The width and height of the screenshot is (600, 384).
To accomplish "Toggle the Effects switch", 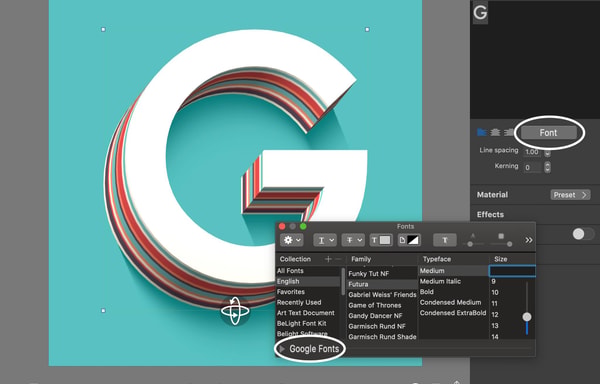I will [x=583, y=234].
